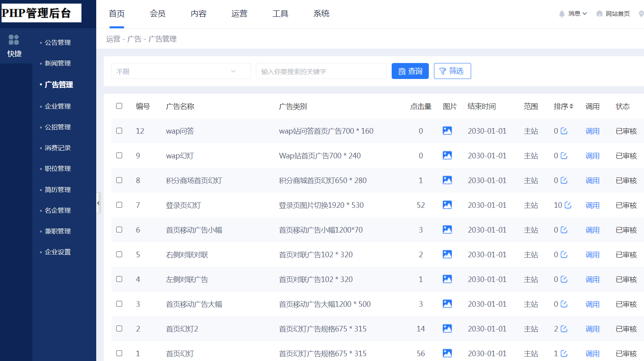Edit sort order for 登录页幻灯 row
The width and height of the screenshot is (644, 361).
[568, 205]
